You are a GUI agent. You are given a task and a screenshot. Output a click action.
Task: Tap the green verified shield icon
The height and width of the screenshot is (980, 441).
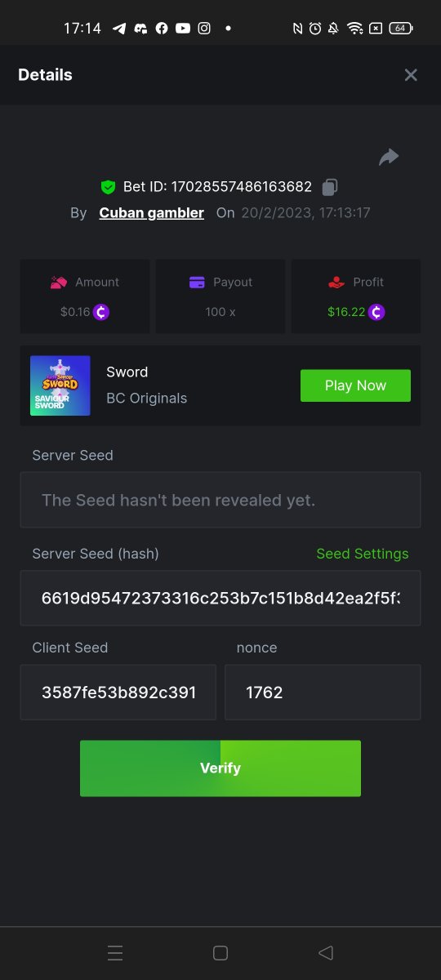click(x=108, y=187)
